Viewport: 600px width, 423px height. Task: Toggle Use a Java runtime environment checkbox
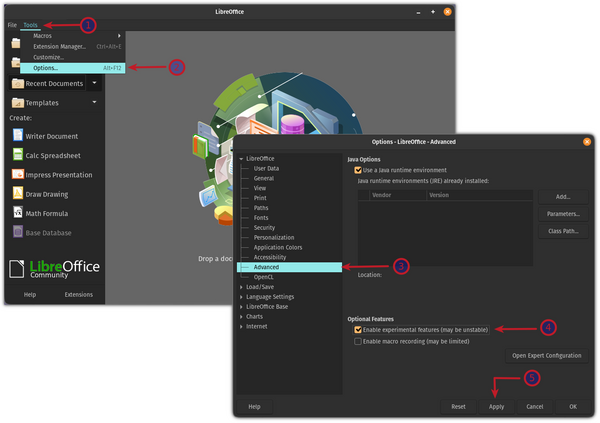click(x=357, y=171)
